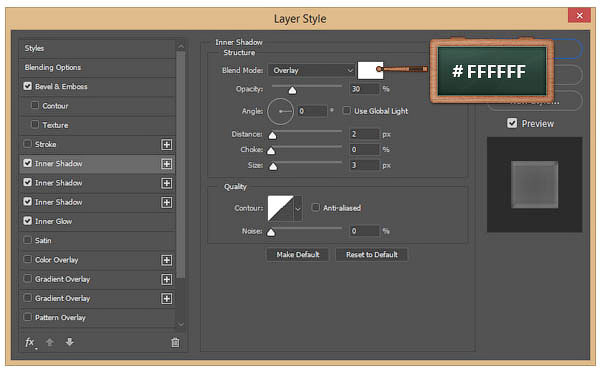The width and height of the screenshot is (600, 372).
Task: Click the plus icon beside Pattern Overlay's neighbor Gradient Overlay above Pattern Overlay
Action: 166,299
